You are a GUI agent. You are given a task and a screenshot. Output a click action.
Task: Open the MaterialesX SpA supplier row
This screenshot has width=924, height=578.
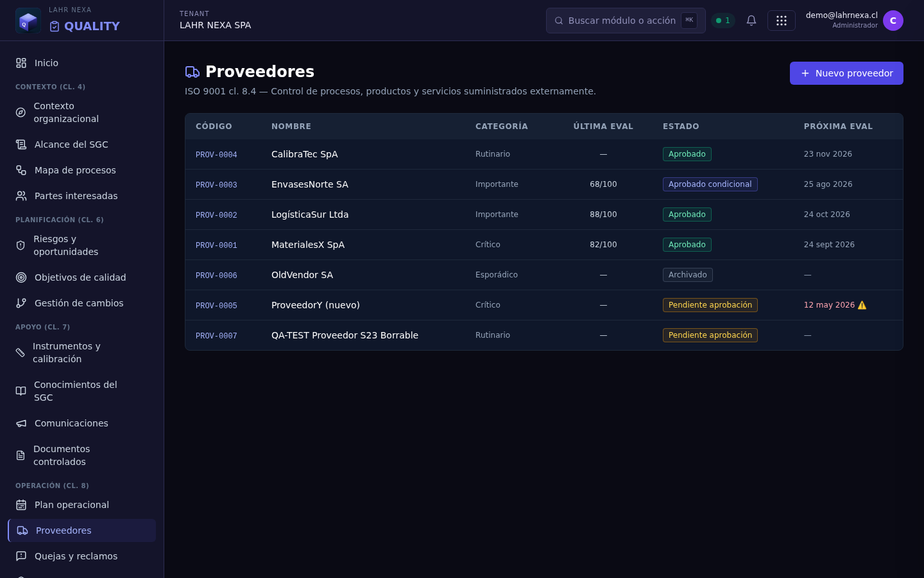pyautogui.click(x=544, y=245)
